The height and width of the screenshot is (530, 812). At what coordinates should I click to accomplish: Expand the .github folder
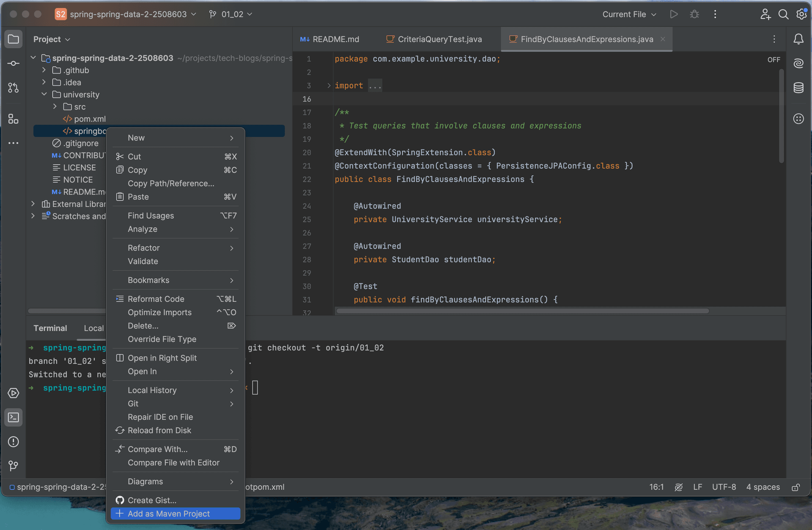(x=44, y=70)
